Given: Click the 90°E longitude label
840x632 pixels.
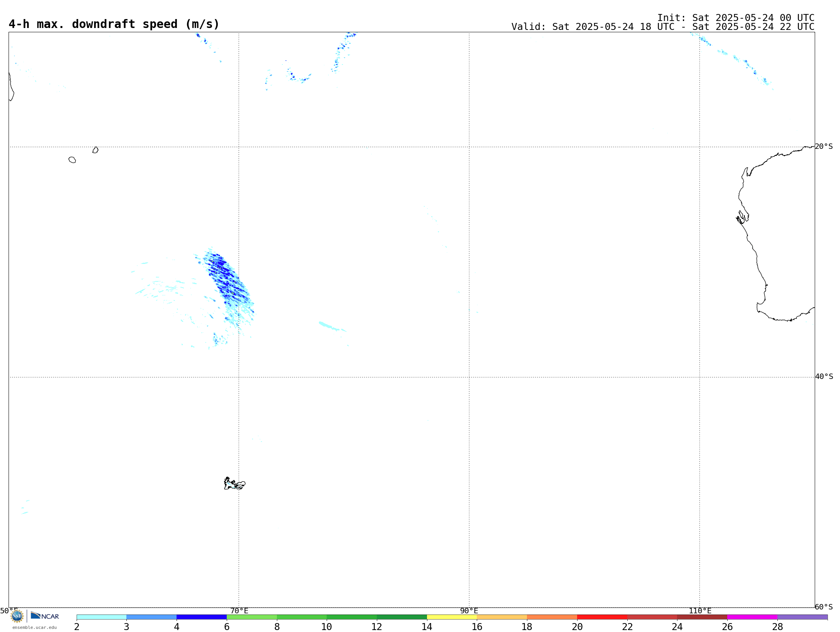Looking at the screenshot, I should point(469,611).
